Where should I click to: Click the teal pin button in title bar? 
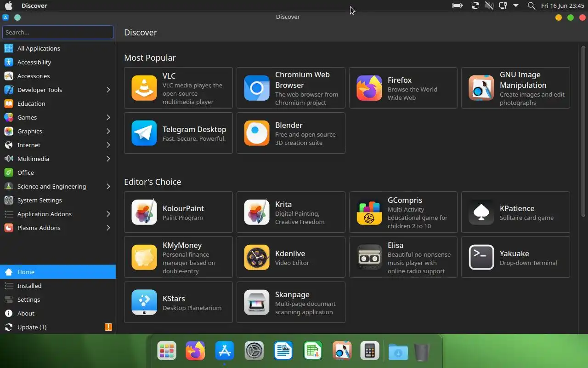[17, 17]
